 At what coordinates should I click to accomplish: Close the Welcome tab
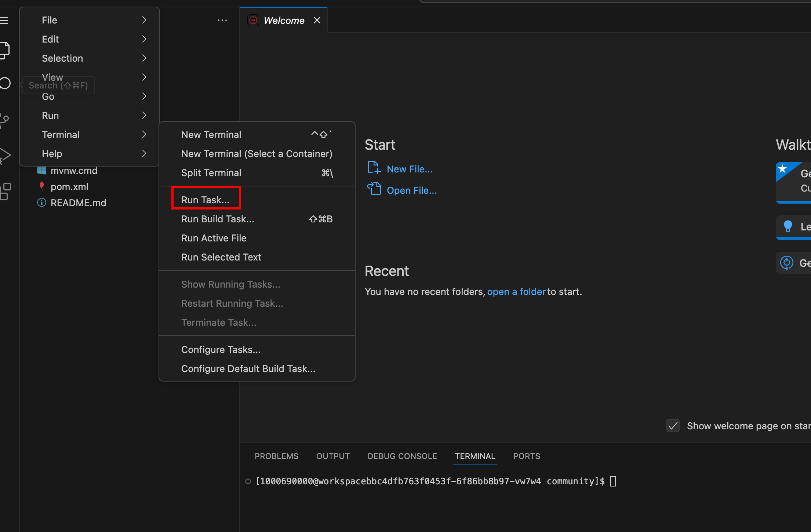click(x=317, y=21)
